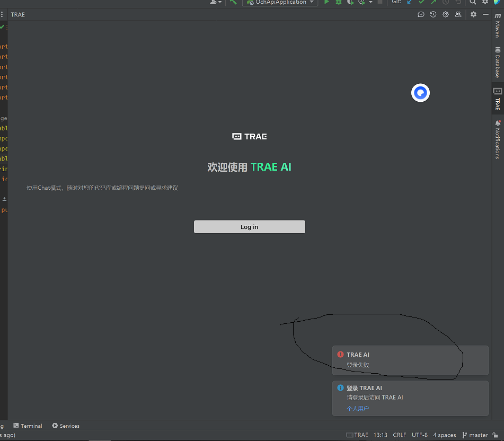Viewport: 504px width, 441px height.
Task: Open TRAE chat history icon
Action: [x=433, y=14]
